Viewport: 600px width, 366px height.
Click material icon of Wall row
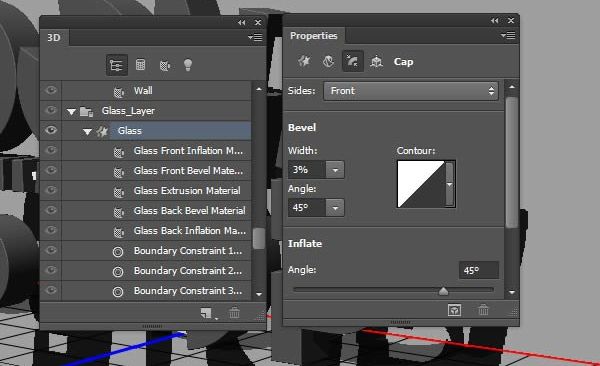[x=119, y=92]
